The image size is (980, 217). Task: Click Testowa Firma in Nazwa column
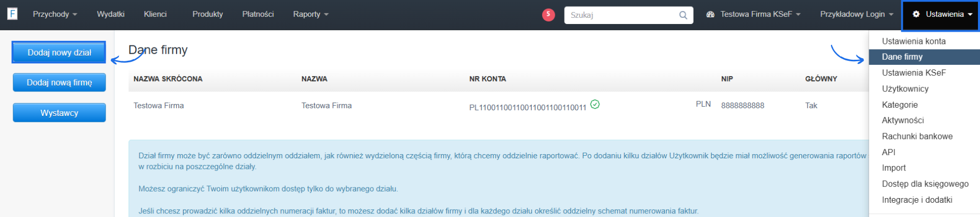327,106
